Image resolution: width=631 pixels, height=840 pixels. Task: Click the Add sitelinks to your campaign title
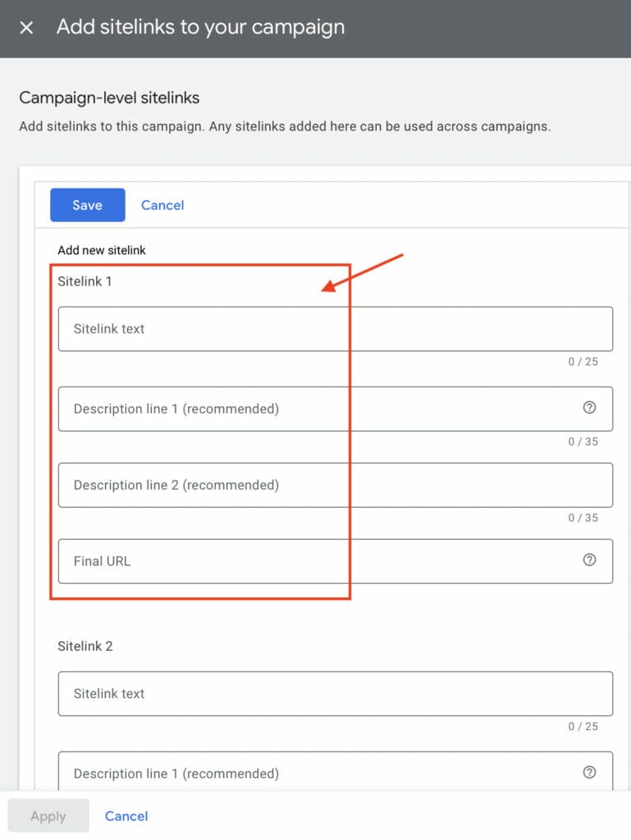(x=200, y=27)
